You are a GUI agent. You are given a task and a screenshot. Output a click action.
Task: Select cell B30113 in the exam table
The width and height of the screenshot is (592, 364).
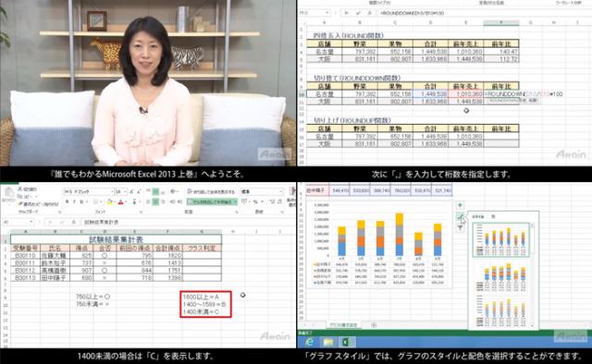pyautogui.click(x=25, y=278)
